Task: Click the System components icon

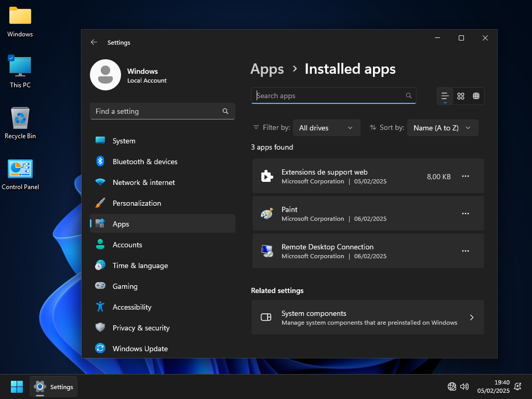Action: (x=266, y=317)
